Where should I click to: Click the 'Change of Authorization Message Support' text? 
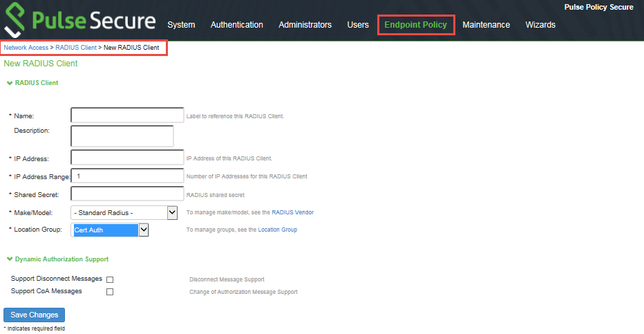243,292
